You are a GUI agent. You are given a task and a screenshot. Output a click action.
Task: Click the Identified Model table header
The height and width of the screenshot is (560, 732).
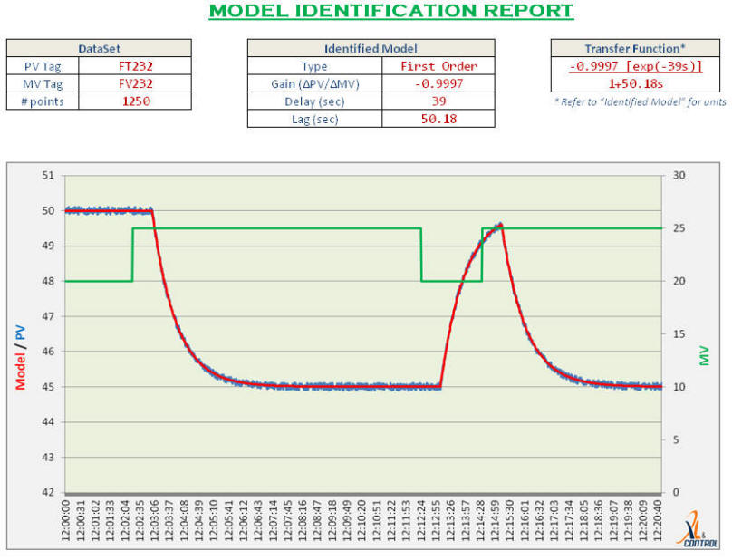coord(371,48)
